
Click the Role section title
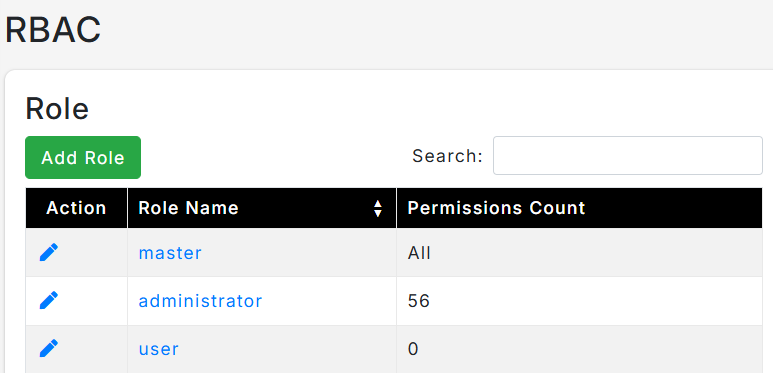click(57, 108)
